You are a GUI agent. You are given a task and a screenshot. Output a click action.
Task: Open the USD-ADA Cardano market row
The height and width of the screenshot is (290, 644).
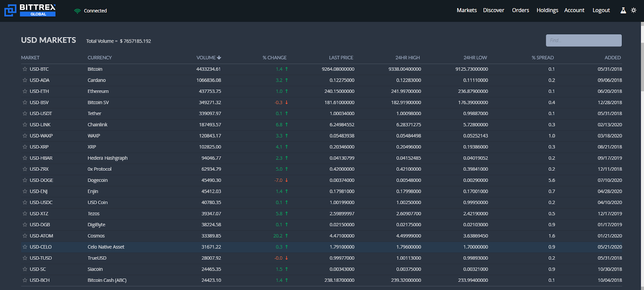point(322,80)
